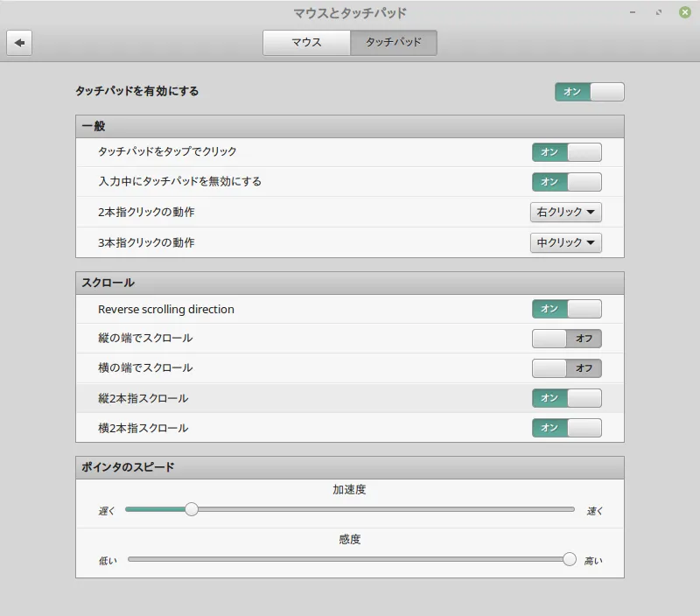Screen dimensions: 700x616
Task: Click the back arrow to return
Action: (x=19, y=42)
